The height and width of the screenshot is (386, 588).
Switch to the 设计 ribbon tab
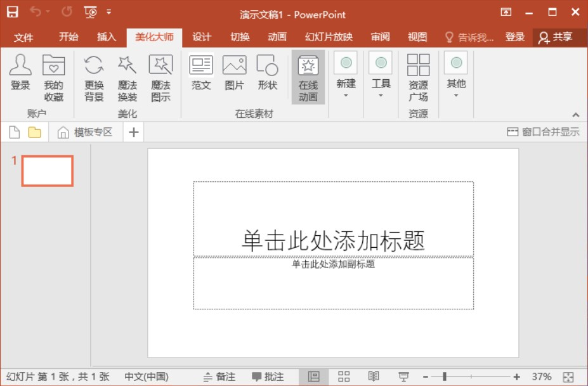[202, 37]
